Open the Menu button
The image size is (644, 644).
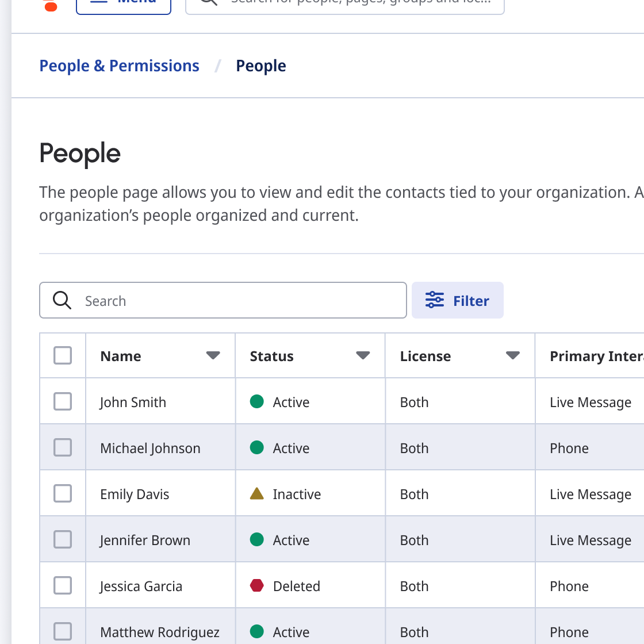pyautogui.click(x=124, y=6)
